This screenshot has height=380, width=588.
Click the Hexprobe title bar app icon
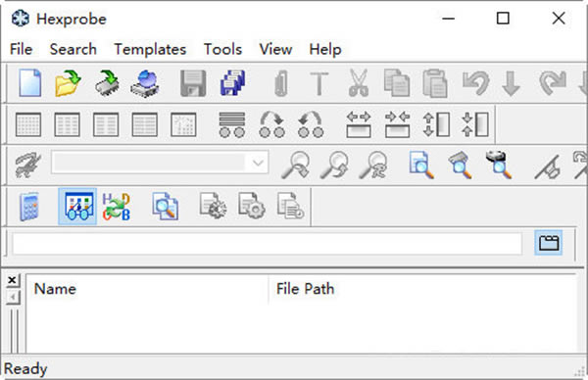click(21, 19)
